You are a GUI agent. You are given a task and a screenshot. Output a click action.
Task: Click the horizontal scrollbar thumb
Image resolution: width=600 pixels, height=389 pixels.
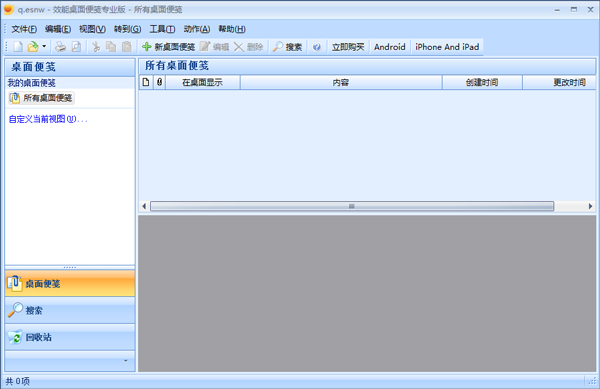pyautogui.click(x=352, y=206)
